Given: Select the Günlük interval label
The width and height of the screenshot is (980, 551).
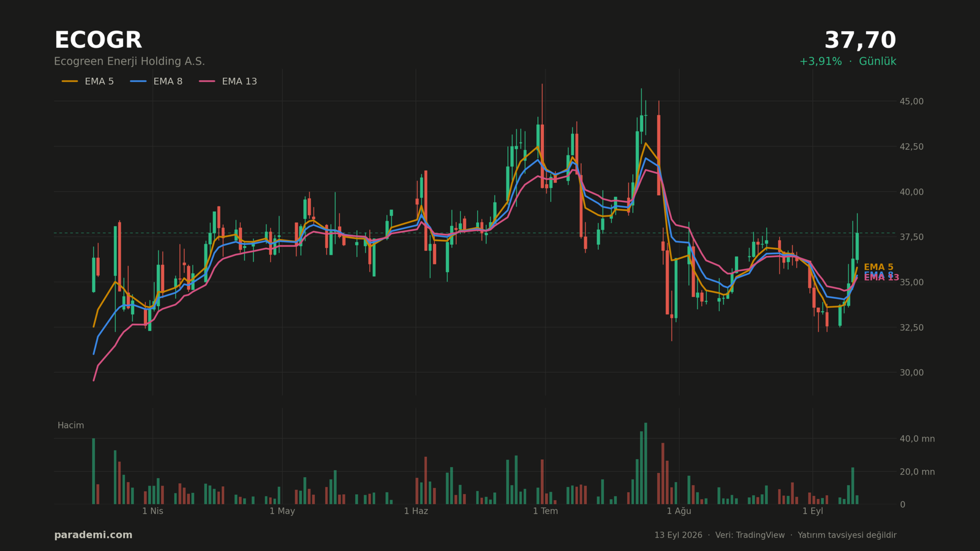Looking at the screenshot, I should (878, 62).
